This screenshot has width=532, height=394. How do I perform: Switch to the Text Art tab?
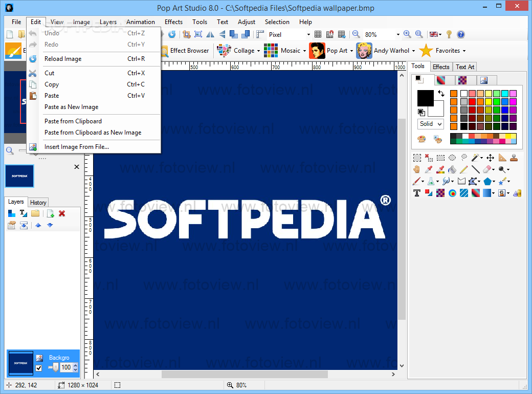pos(465,67)
